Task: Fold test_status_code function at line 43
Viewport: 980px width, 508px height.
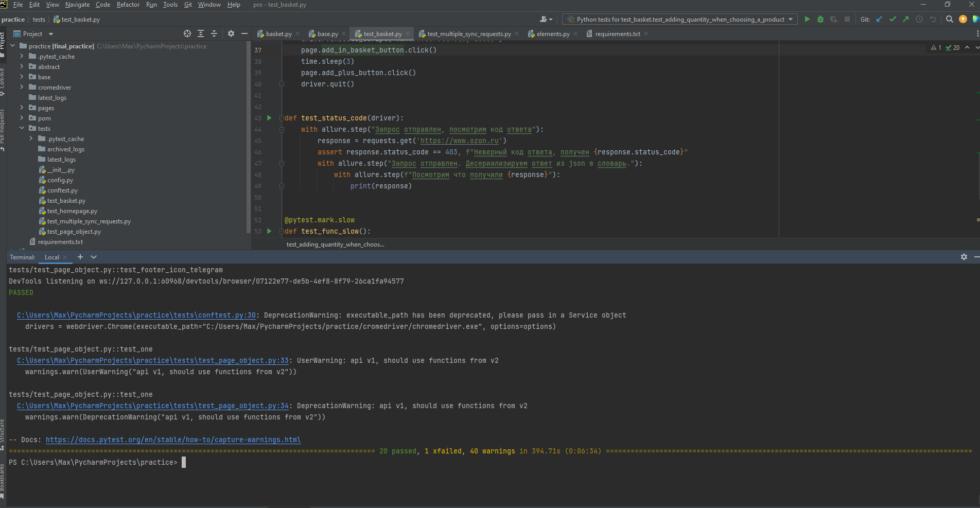Action: (282, 118)
